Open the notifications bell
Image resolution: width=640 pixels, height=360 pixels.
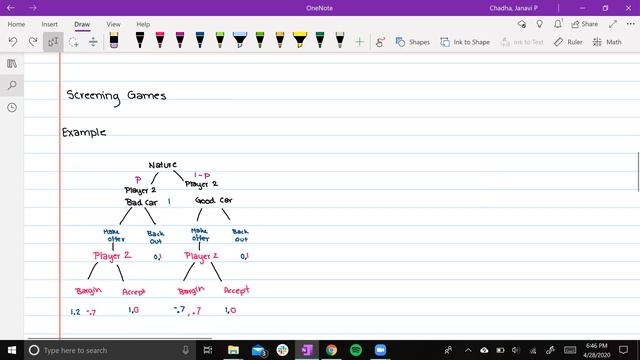pos(558,24)
